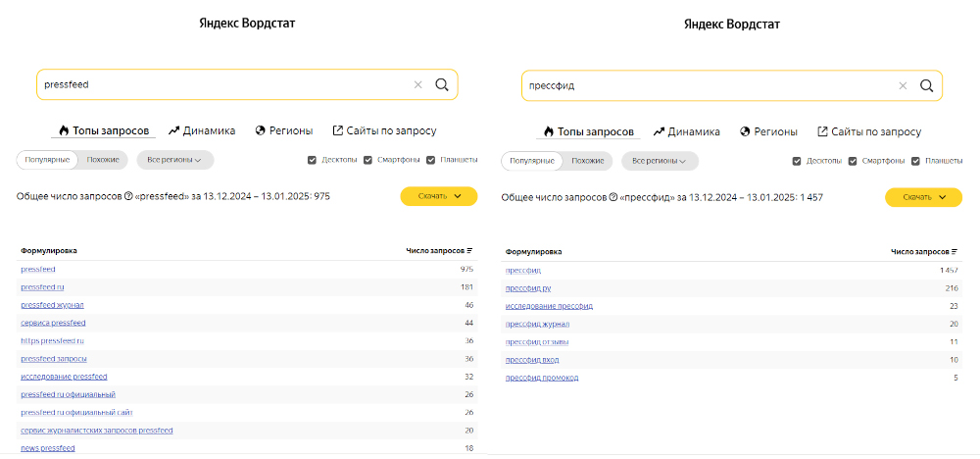Sort by Число запросов in right table

924,252
